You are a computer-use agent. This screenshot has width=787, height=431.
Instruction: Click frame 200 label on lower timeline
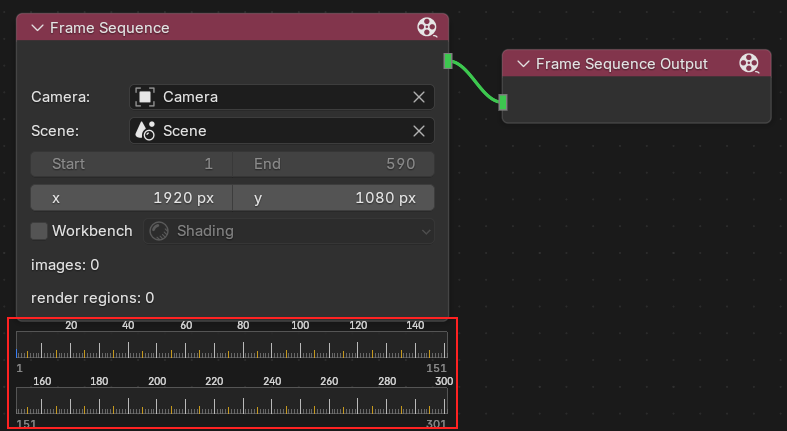point(157,381)
